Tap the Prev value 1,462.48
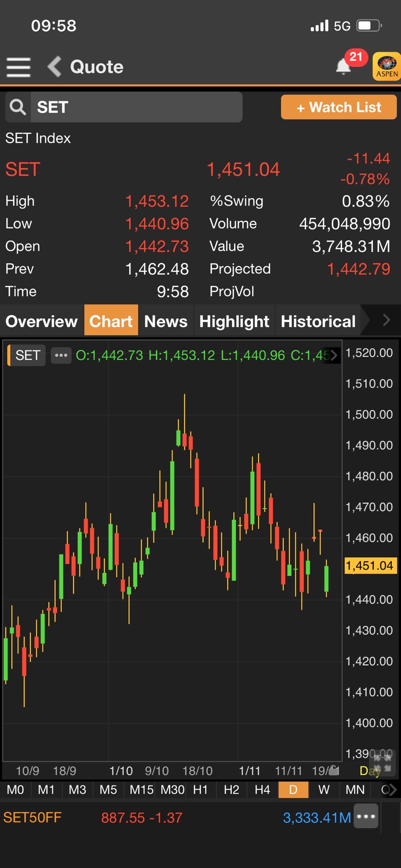 pos(157,269)
